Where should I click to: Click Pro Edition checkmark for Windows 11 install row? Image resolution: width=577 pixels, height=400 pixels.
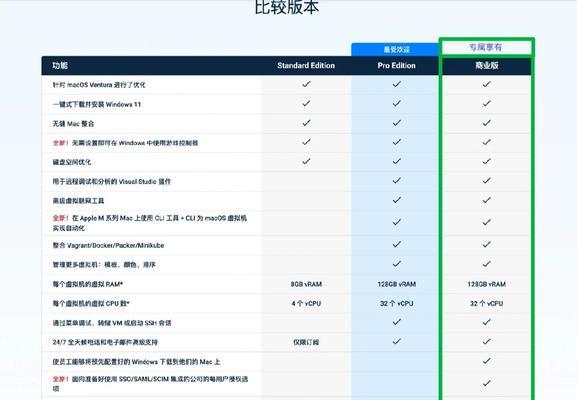tap(396, 103)
